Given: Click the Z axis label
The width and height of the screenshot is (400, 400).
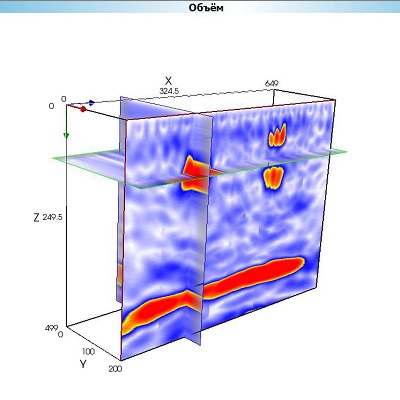Looking at the screenshot, I should tap(37, 218).
